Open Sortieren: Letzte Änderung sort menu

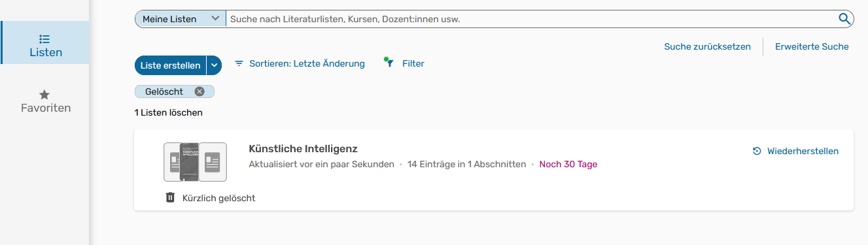pyautogui.click(x=300, y=63)
